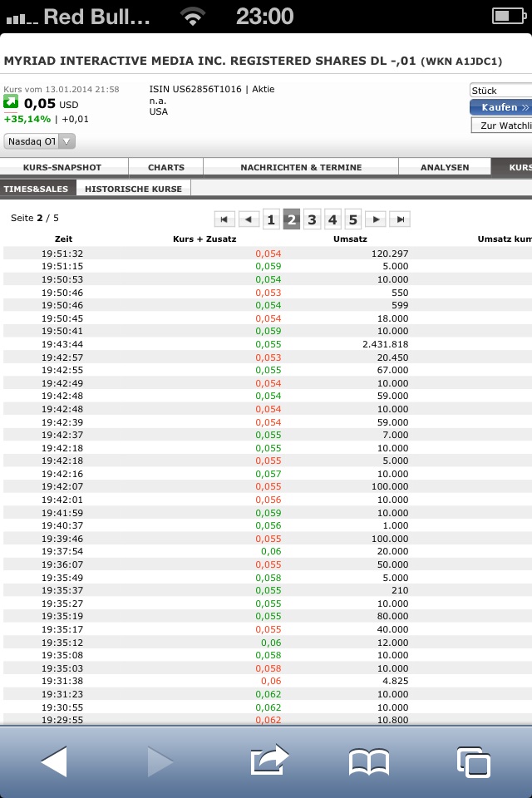532x798 pixels.
Task: Tap price 0,057 in table
Action: tap(268, 474)
